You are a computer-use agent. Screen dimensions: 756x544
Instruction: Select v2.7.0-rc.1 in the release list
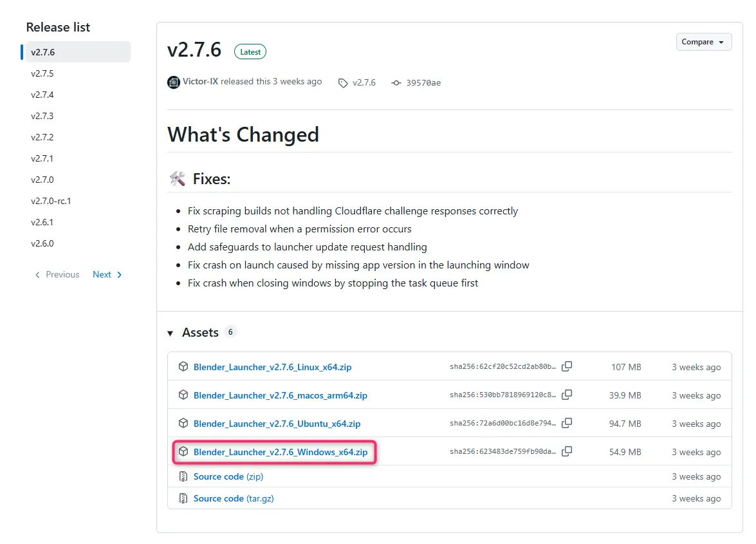(x=51, y=201)
